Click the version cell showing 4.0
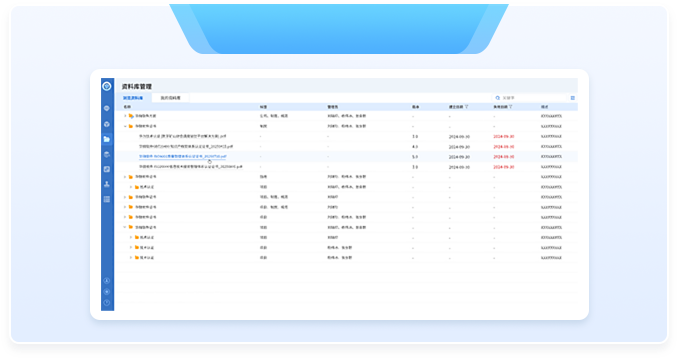The height and width of the screenshot is (360, 679). [415, 147]
